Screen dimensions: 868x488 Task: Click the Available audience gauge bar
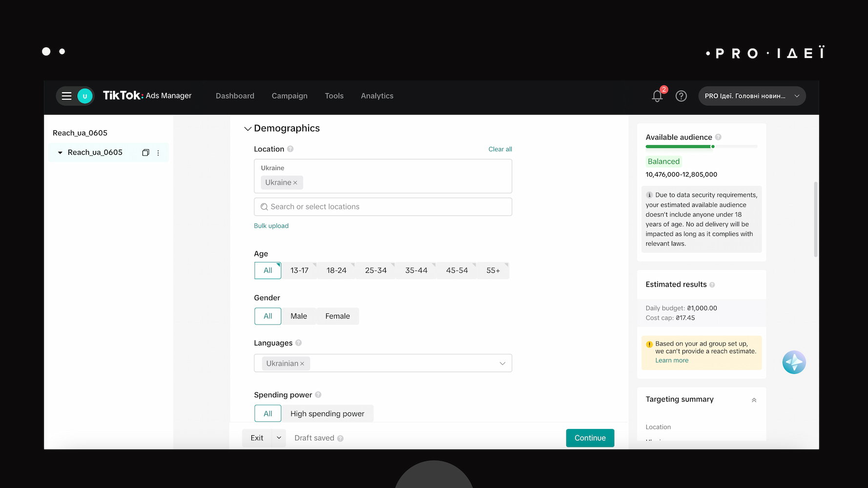tap(702, 146)
